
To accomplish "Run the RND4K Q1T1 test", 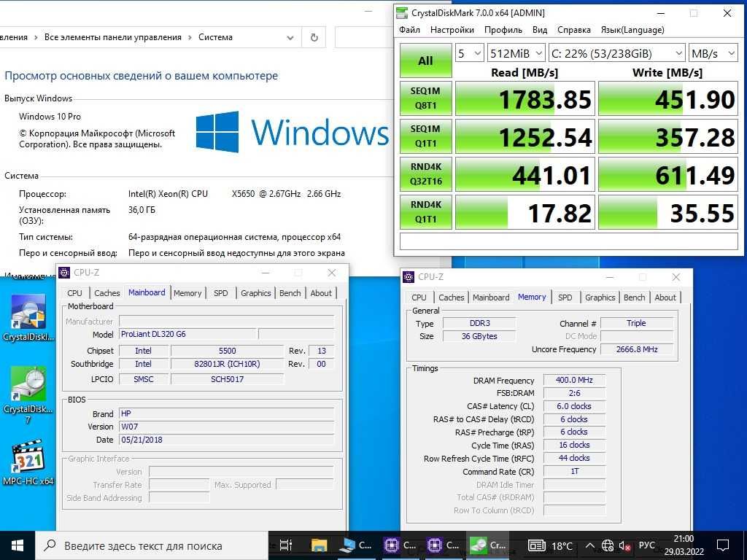I will pos(425,212).
